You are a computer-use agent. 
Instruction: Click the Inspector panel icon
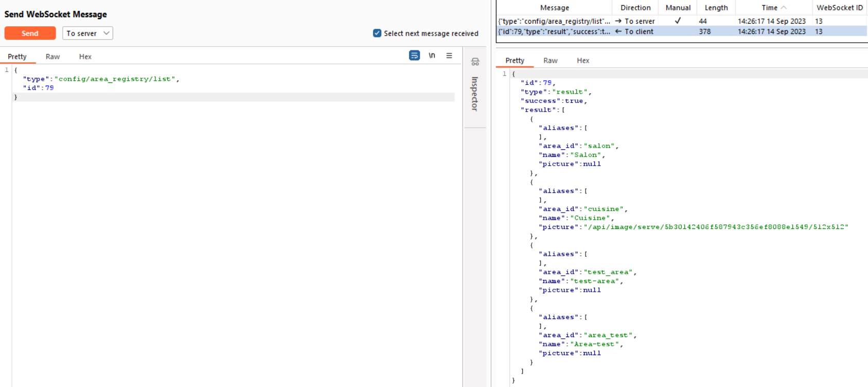[x=475, y=62]
